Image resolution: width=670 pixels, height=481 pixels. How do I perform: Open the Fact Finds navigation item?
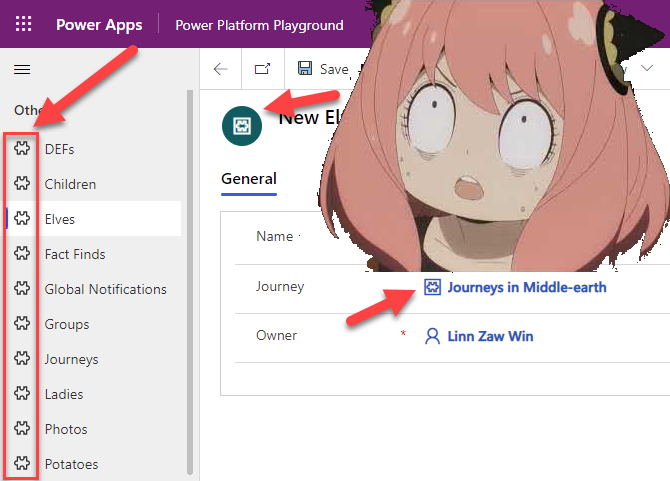93,254
